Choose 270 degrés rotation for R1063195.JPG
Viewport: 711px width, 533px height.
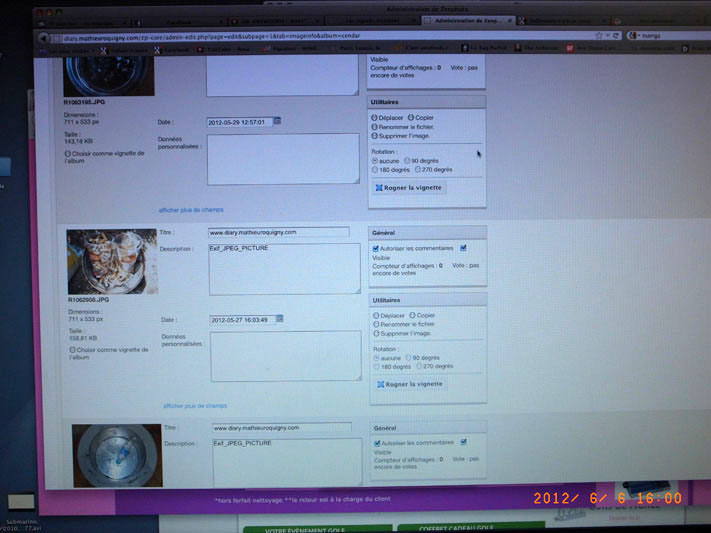tap(418, 170)
